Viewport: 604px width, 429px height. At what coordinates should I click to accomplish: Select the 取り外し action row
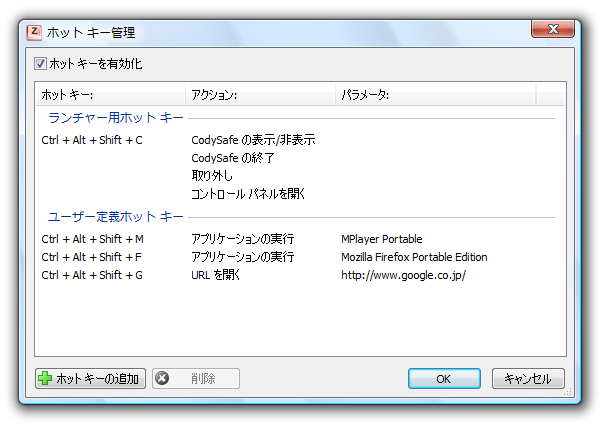click(x=212, y=176)
